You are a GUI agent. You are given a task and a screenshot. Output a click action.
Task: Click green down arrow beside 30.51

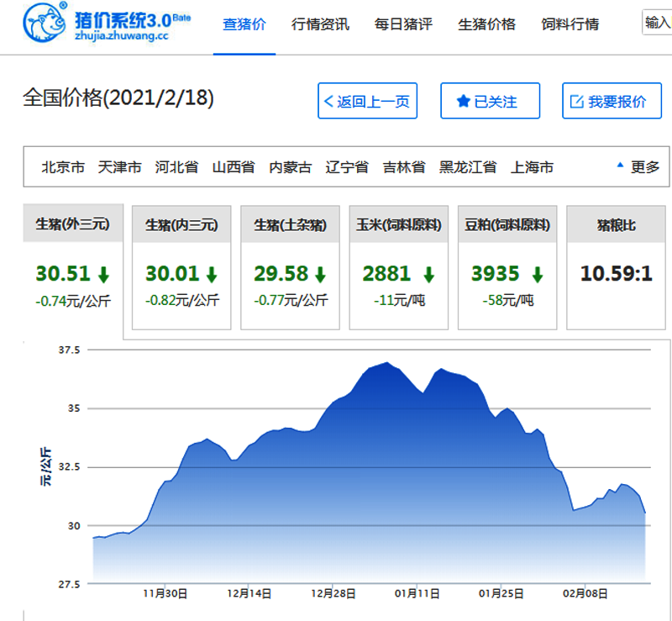click(x=103, y=274)
